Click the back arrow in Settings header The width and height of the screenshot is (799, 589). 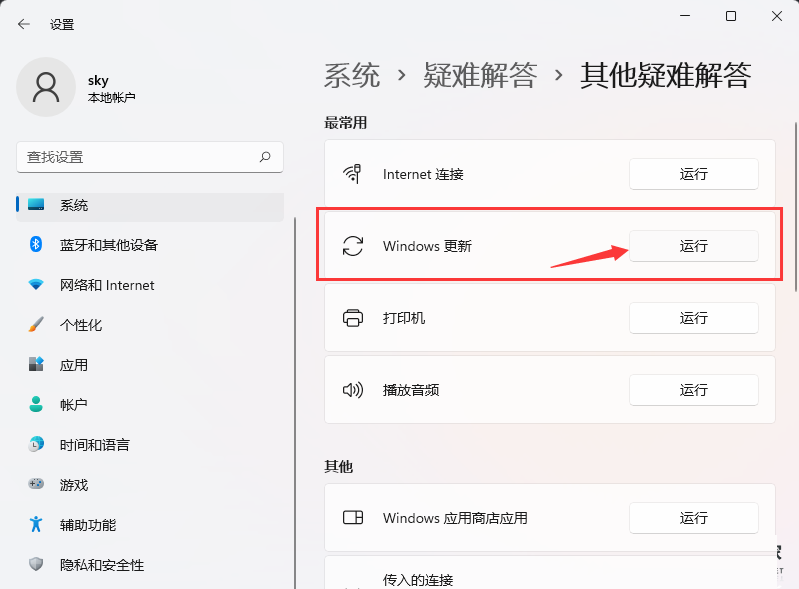coord(23,24)
